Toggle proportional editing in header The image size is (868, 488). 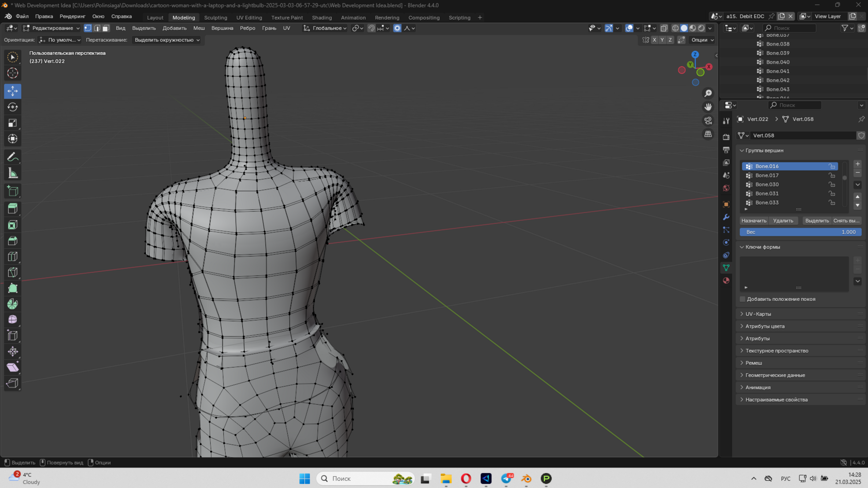pyautogui.click(x=397, y=28)
